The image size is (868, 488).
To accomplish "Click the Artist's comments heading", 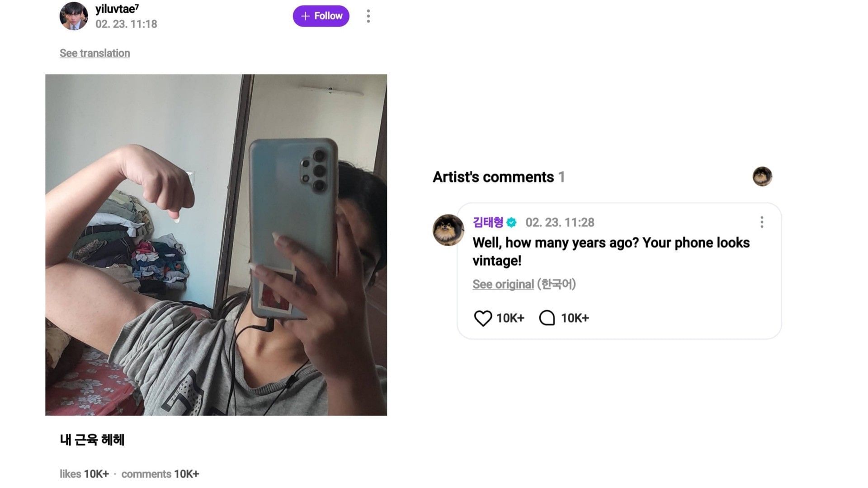I will coord(493,177).
